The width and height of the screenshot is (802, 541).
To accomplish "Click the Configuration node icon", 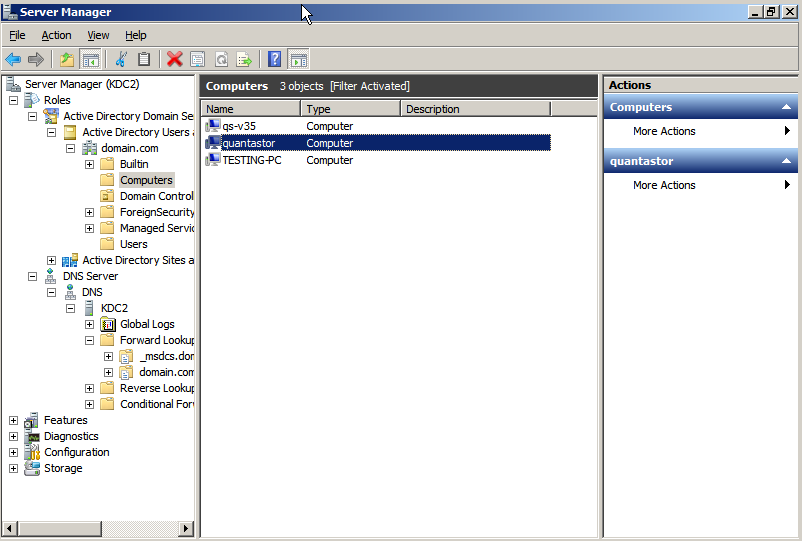I will pos(32,453).
